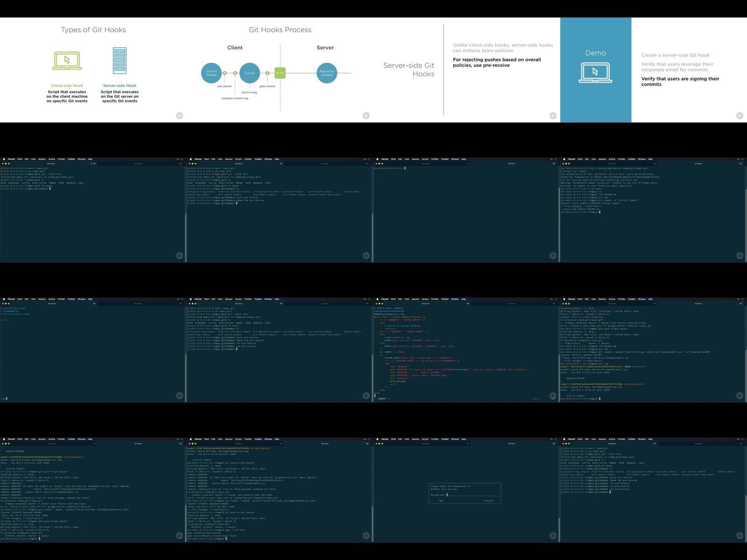Click the white laptop icon on the Demo slide
Image resolution: width=747 pixels, height=560 pixels.
click(x=595, y=73)
